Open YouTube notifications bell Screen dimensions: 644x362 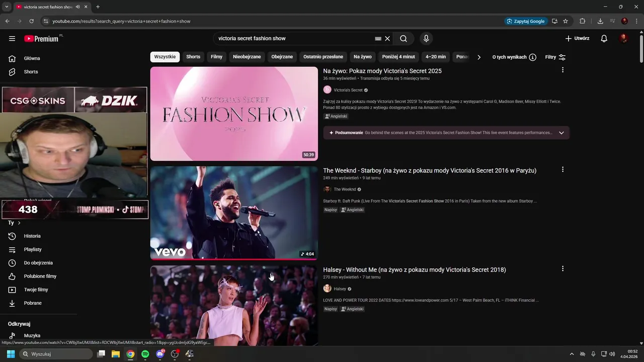tap(604, 38)
